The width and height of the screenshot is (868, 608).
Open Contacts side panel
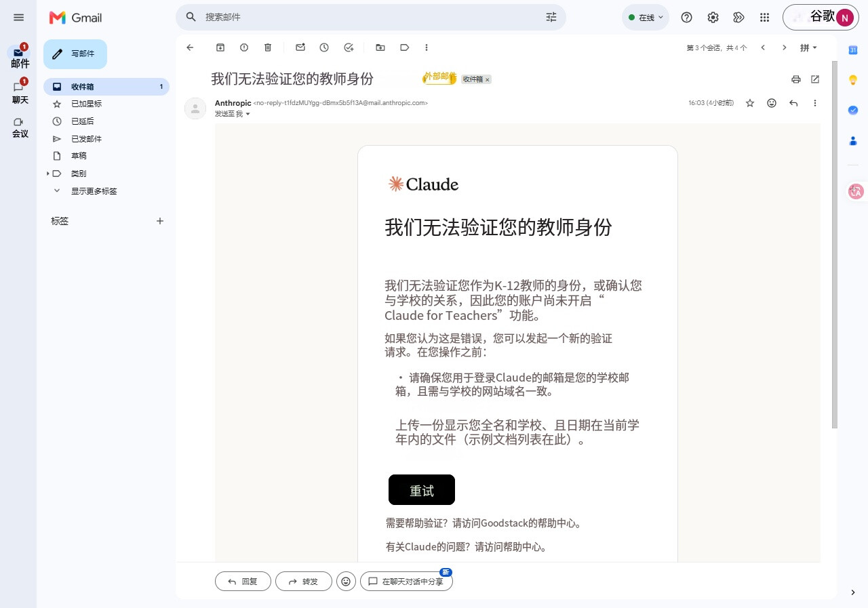pos(853,141)
